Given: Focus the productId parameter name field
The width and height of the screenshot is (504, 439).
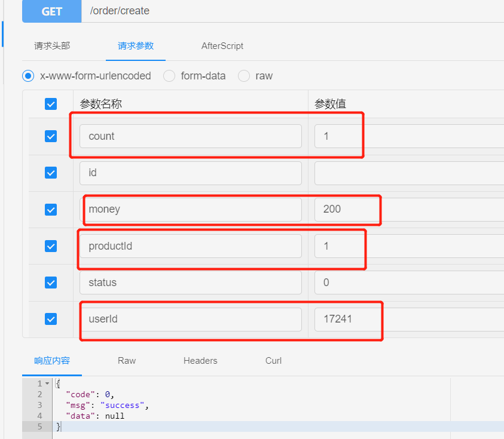Looking at the screenshot, I should tap(191, 246).
